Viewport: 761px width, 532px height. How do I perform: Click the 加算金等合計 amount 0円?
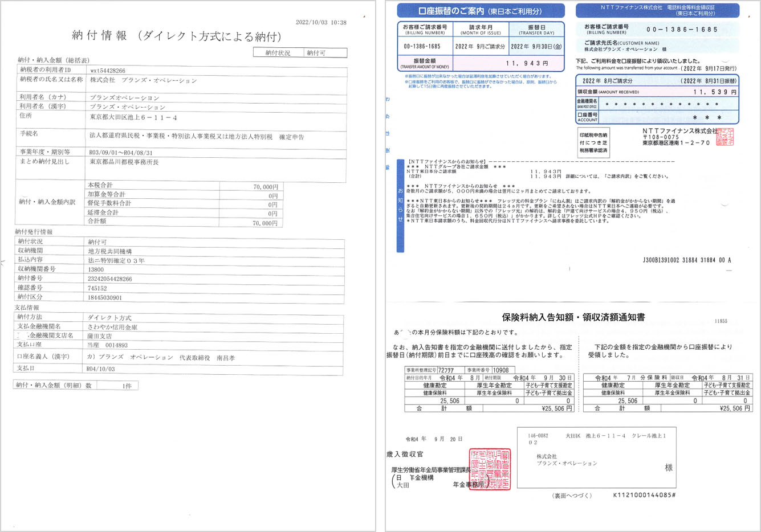pos(273,195)
